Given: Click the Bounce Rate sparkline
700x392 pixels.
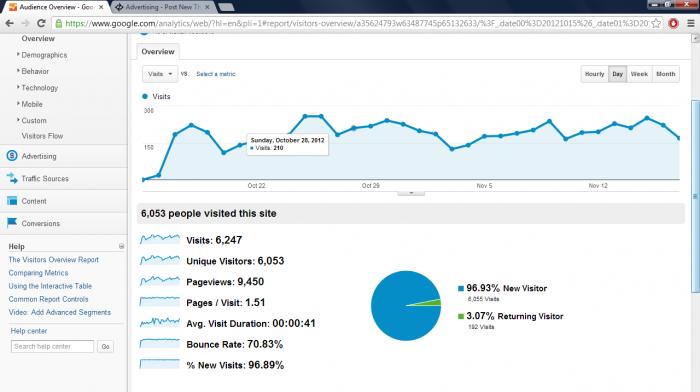Looking at the screenshot, I should pyautogui.click(x=159, y=343).
